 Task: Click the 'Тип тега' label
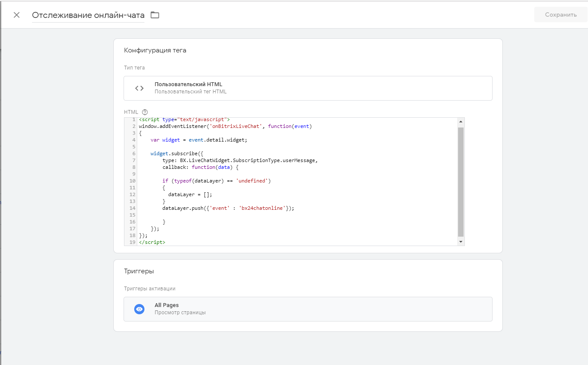point(134,68)
